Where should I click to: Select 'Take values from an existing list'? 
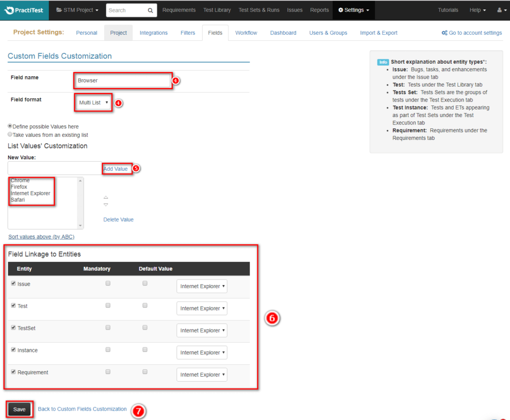click(x=10, y=134)
